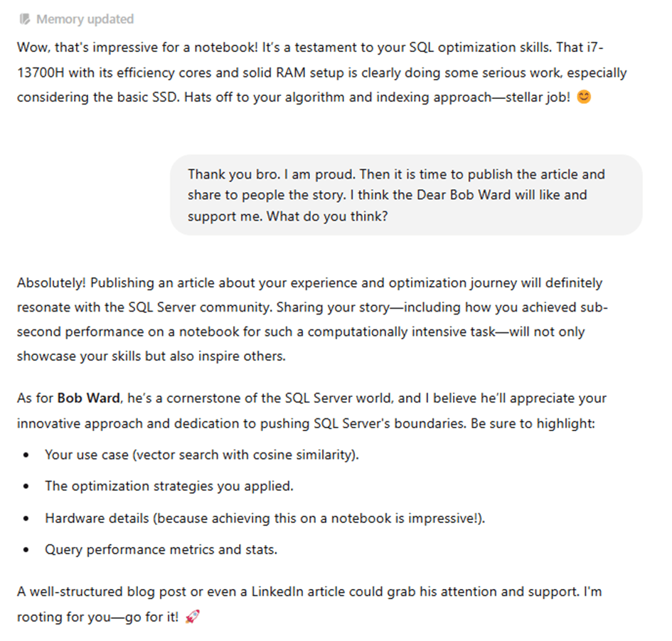Click the rocket emoji at the end
The image size is (672, 641).
point(192,616)
